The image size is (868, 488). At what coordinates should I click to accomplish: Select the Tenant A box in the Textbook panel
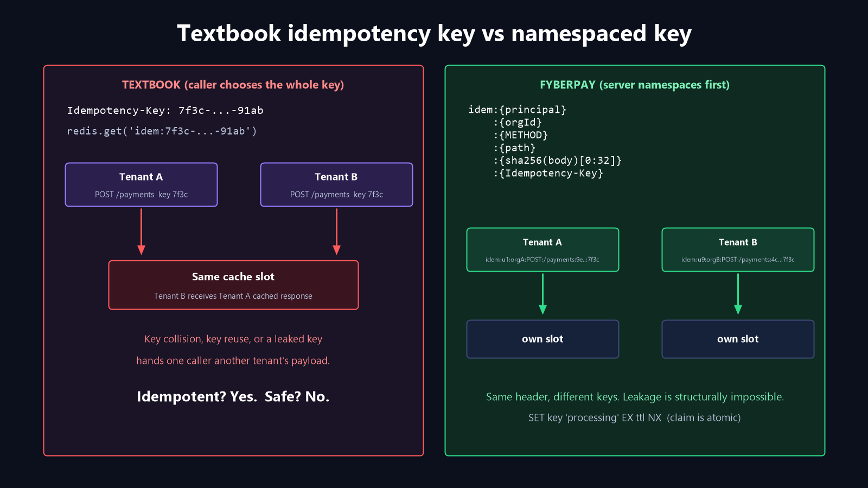point(141,184)
